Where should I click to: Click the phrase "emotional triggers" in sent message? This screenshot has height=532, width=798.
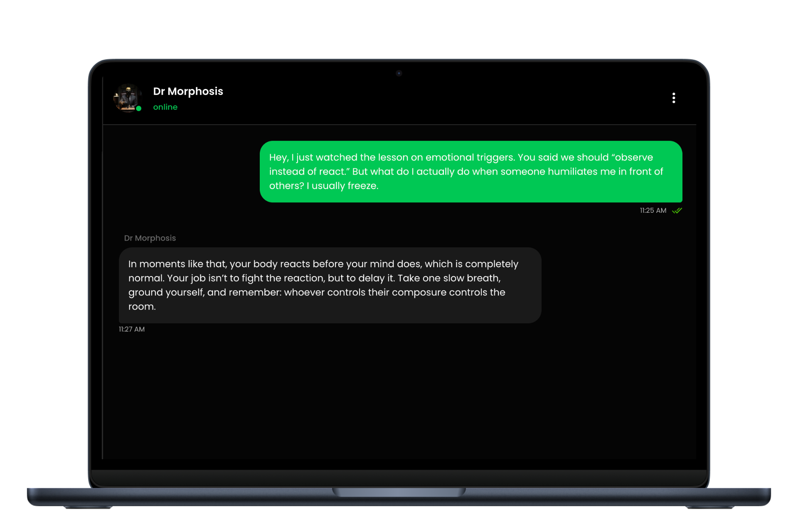470,158
